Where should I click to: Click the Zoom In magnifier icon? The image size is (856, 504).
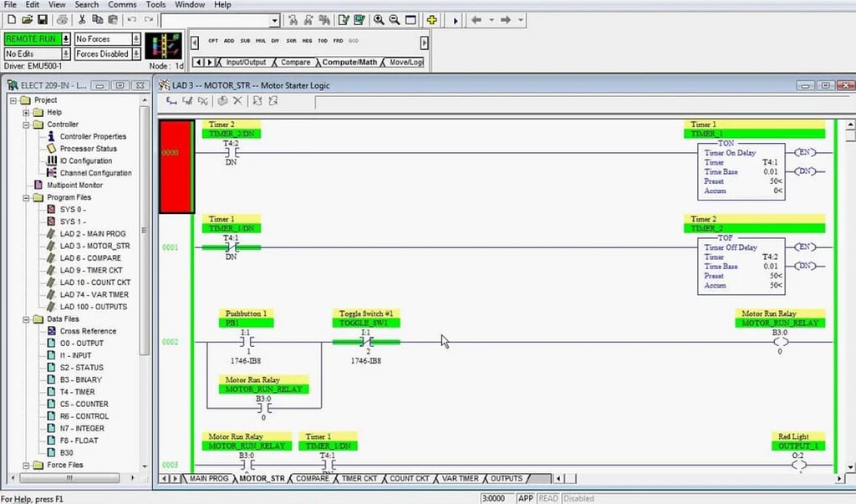[378, 20]
